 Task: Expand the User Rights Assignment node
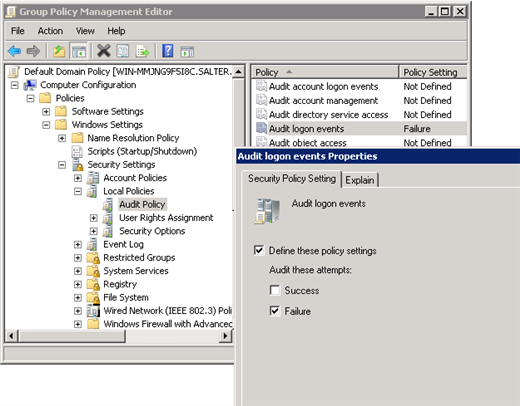(94, 218)
